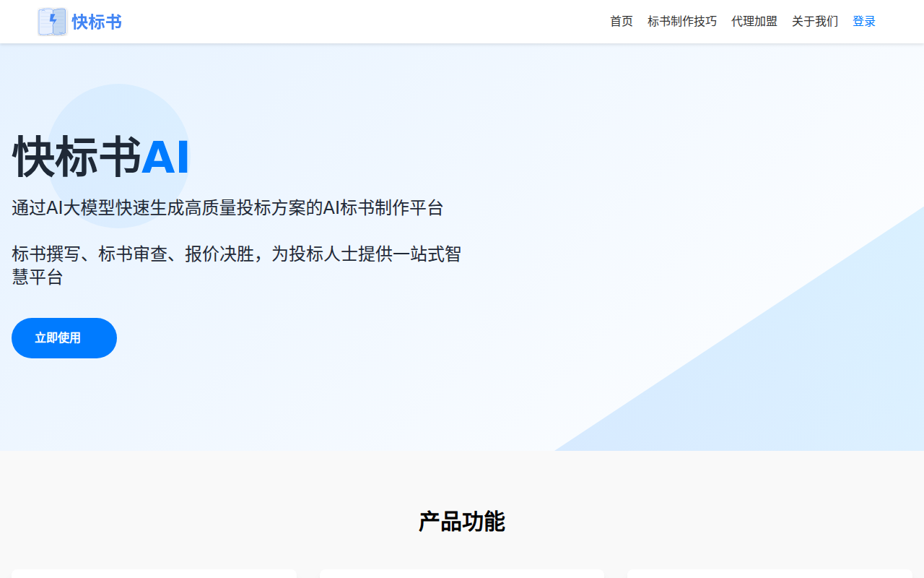Screen dimensions: 924x578
Task: Click the 快标书AI hero heading
Action: pos(101,156)
